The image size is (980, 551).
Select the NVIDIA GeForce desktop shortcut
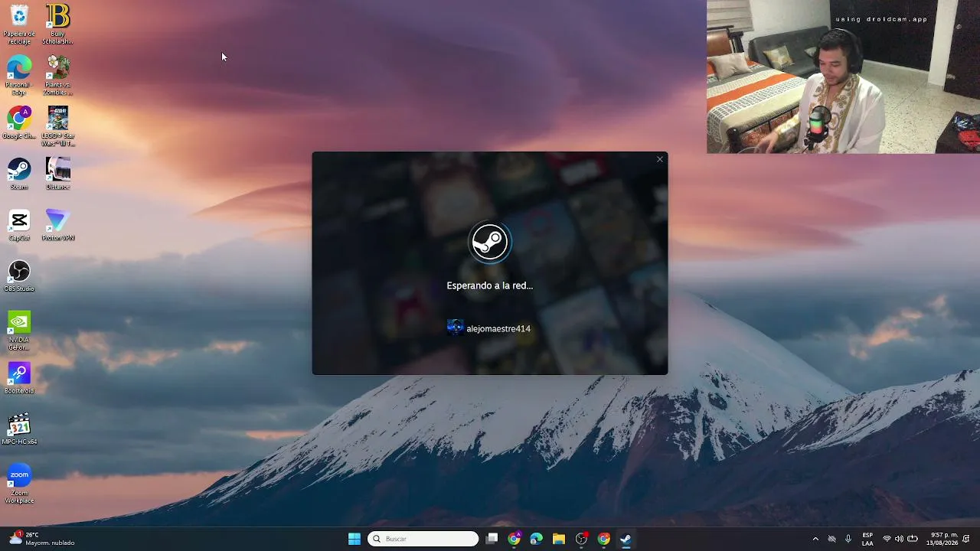coord(19,331)
